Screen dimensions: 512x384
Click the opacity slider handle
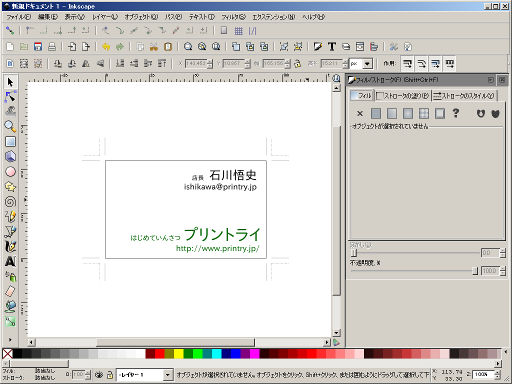[475, 271]
